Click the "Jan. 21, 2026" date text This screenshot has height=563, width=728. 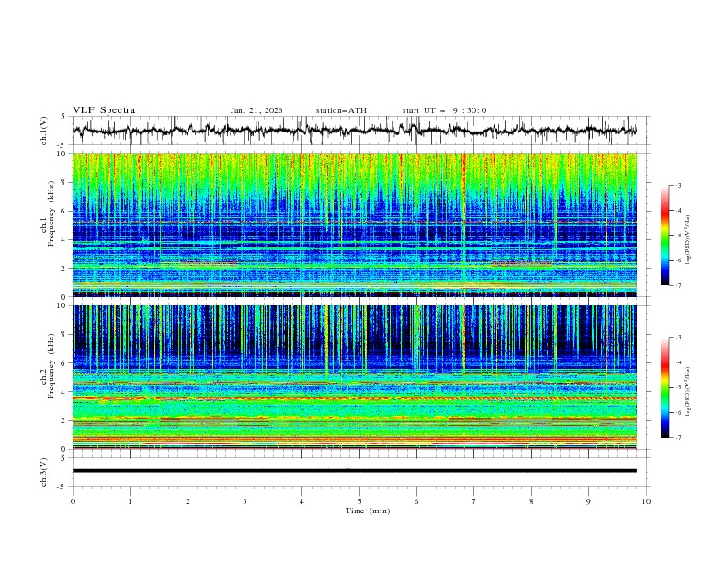point(256,110)
